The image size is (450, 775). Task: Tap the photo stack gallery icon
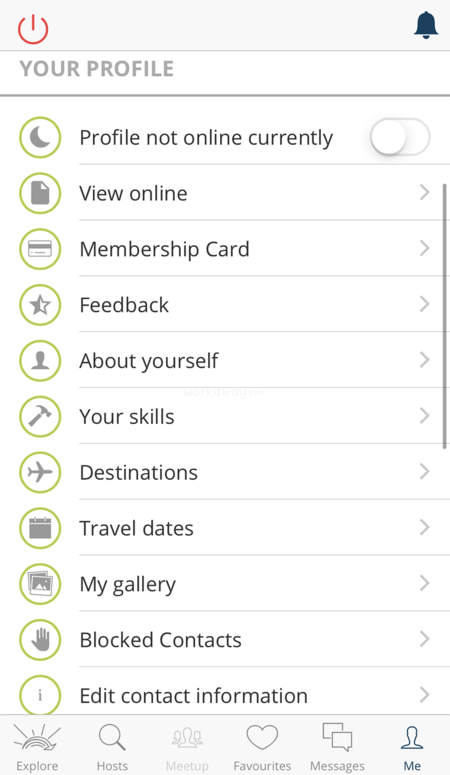[x=40, y=584]
